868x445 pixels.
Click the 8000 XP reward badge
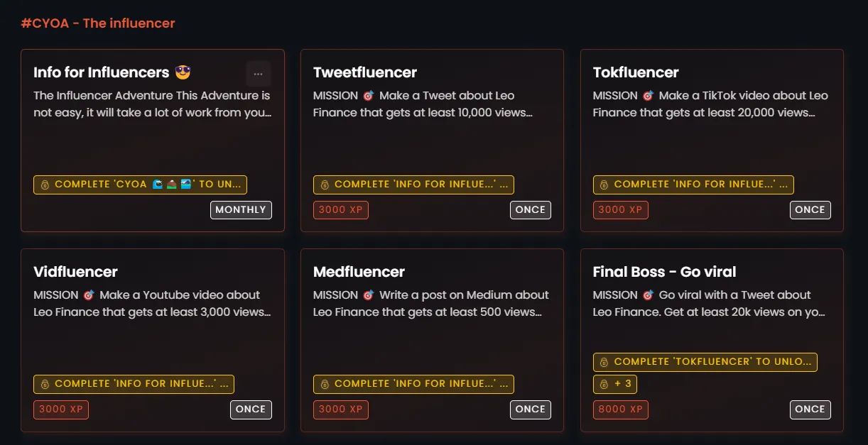click(621, 410)
